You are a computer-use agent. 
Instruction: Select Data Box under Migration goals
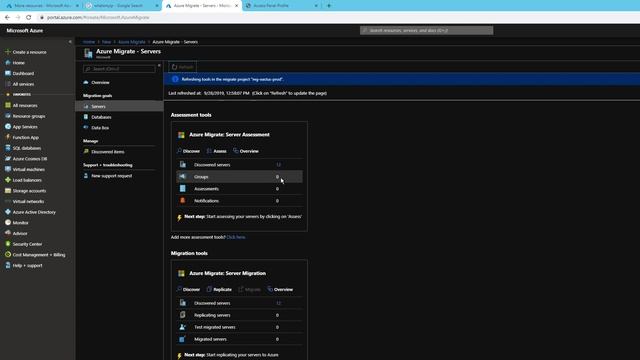coord(100,128)
